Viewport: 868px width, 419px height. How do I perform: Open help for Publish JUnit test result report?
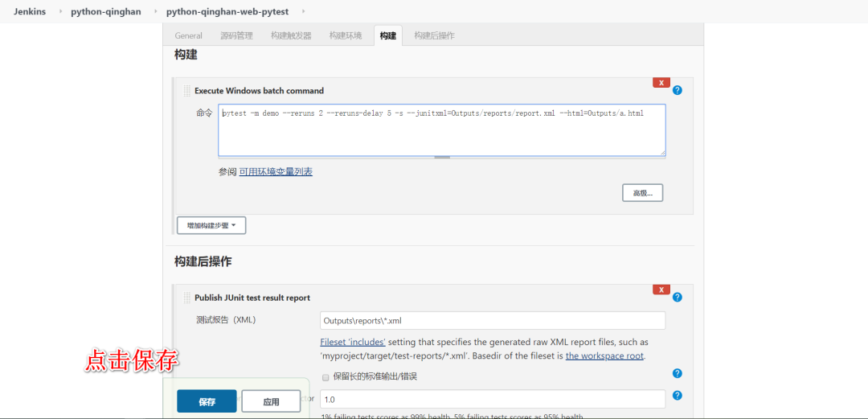(677, 298)
